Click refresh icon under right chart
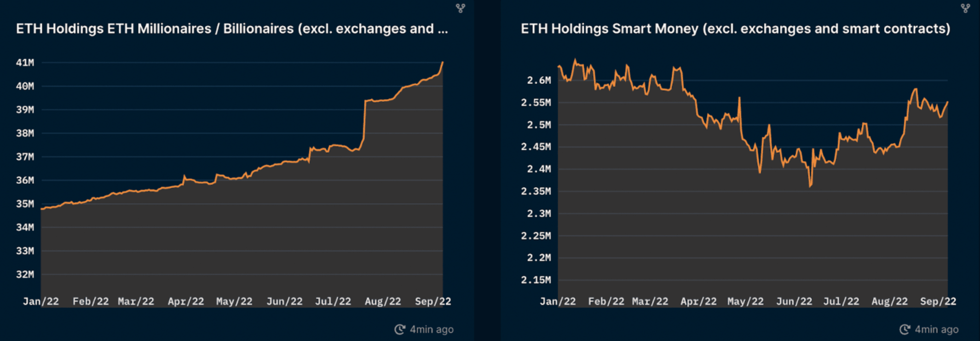 pyautogui.click(x=905, y=329)
